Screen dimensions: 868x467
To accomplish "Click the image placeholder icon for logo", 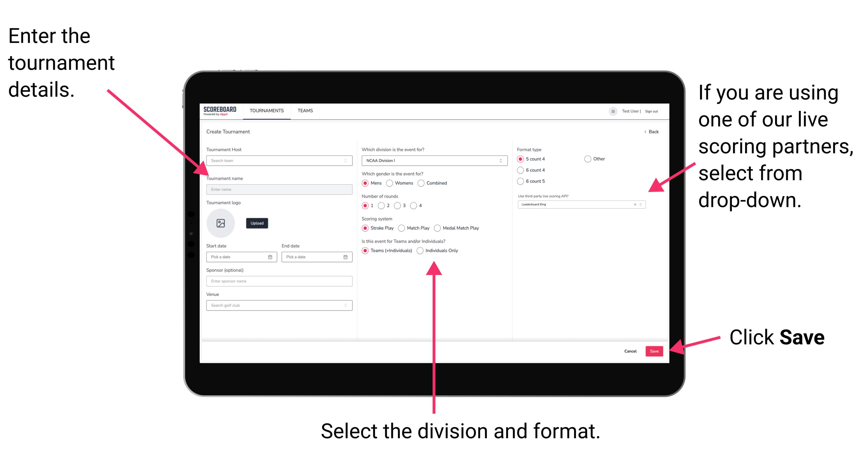I will pyautogui.click(x=220, y=223).
